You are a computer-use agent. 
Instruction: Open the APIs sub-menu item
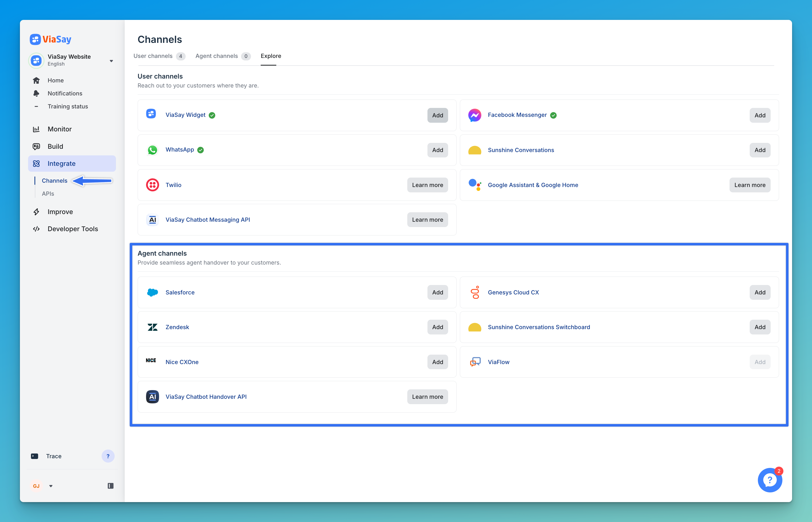(x=48, y=194)
